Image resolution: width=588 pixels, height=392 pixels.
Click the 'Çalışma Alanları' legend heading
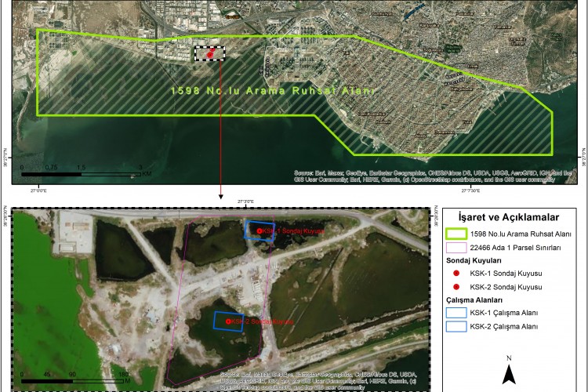point(474,300)
